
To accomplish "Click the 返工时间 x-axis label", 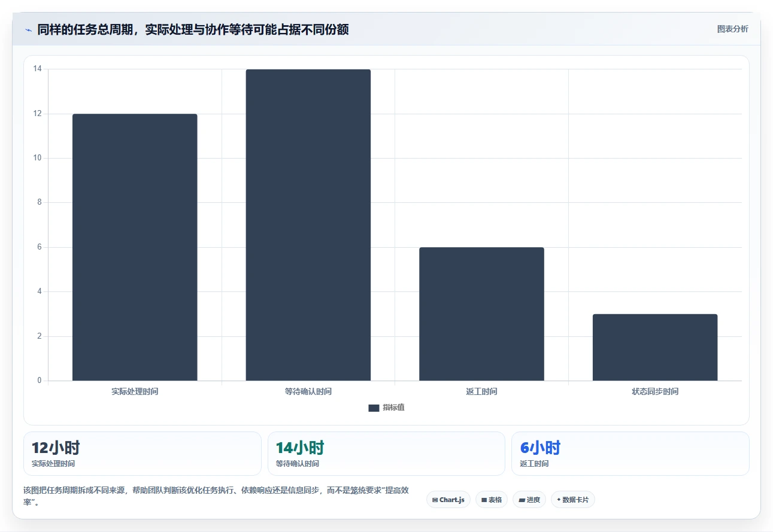I will pyautogui.click(x=481, y=391).
